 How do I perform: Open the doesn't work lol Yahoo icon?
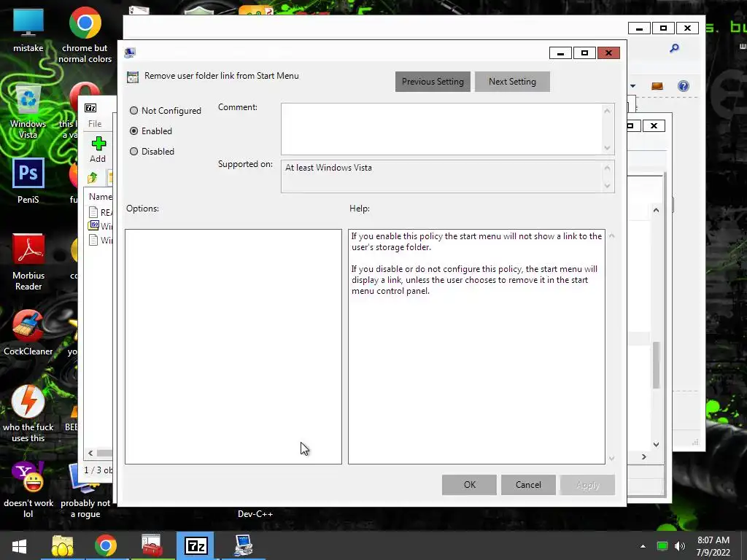click(28, 489)
